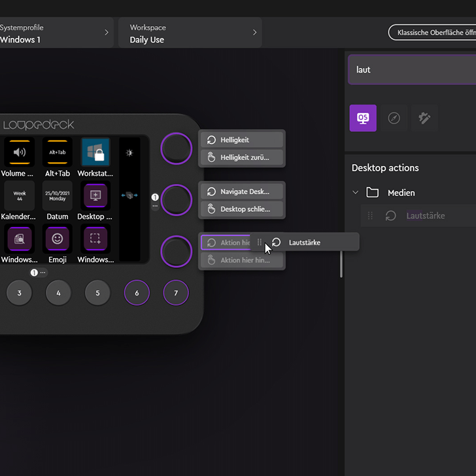The image size is (476, 476).
Task: Click the Medien folder icon
Action: [x=372, y=192]
